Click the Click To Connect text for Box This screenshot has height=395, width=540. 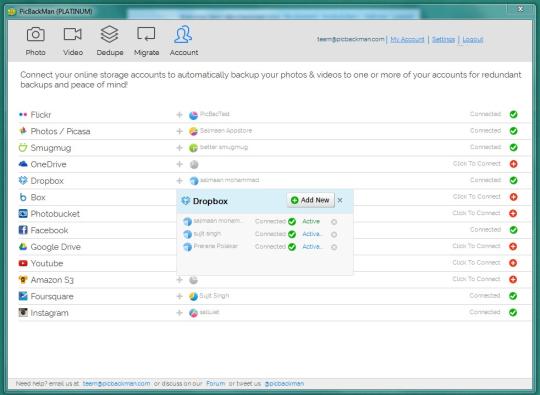click(477, 196)
